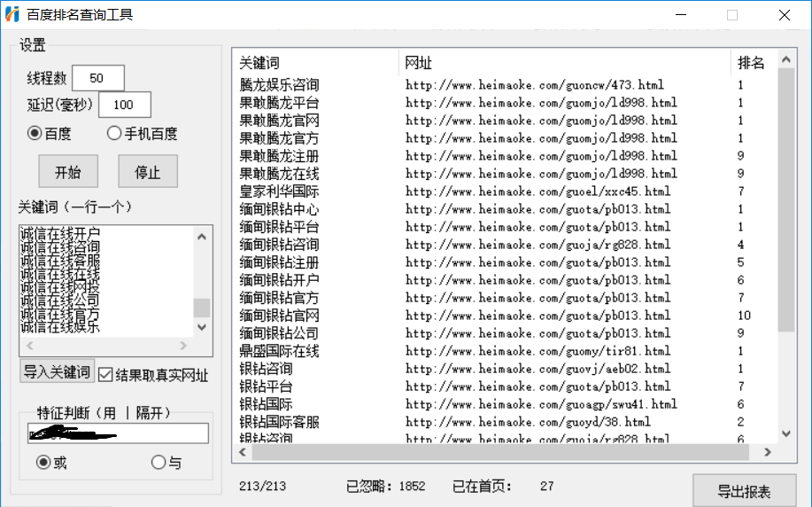
Task: Click the 213/213 progress counter
Action: [x=263, y=487]
